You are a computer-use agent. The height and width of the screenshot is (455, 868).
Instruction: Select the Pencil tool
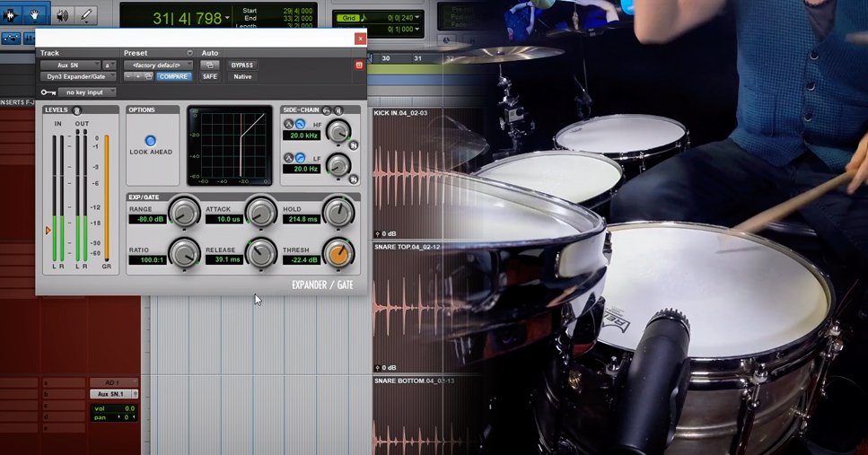point(87,14)
